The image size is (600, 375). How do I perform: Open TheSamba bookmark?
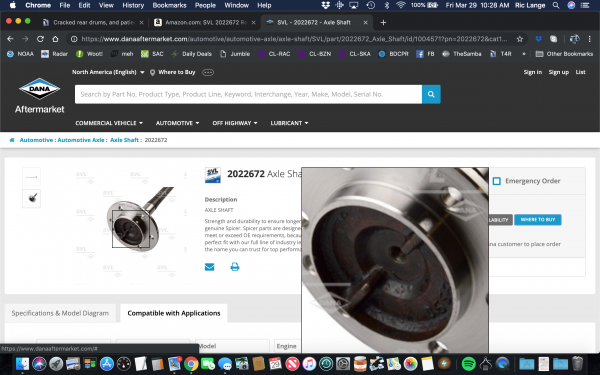click(x=461, y=54)
